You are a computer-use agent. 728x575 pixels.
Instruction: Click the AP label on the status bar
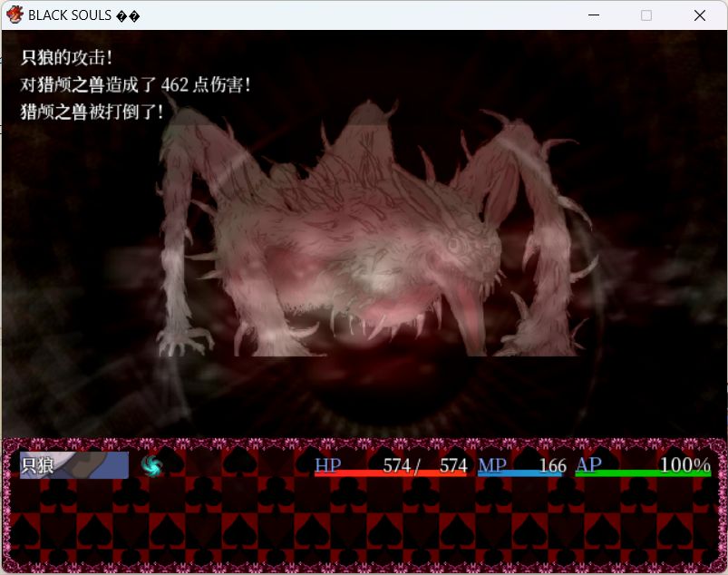[588, 464]
